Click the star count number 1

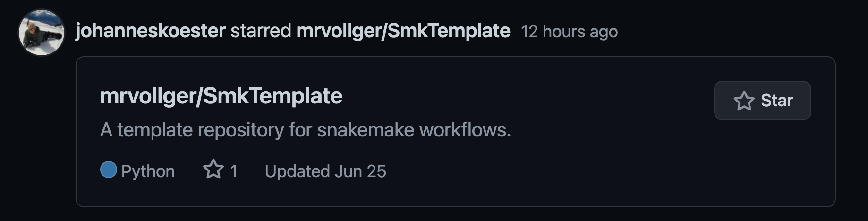point(234,171)
